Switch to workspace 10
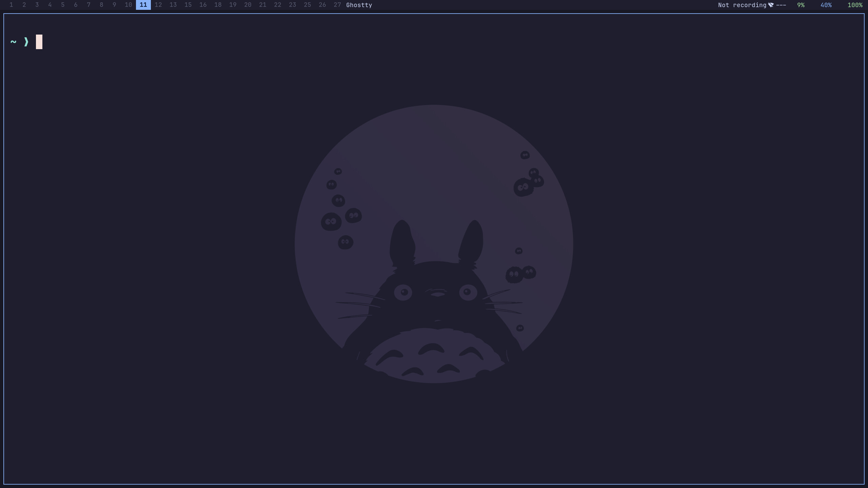Image resolution: width=868 pixels, height=488 pixels. point(129,5)
